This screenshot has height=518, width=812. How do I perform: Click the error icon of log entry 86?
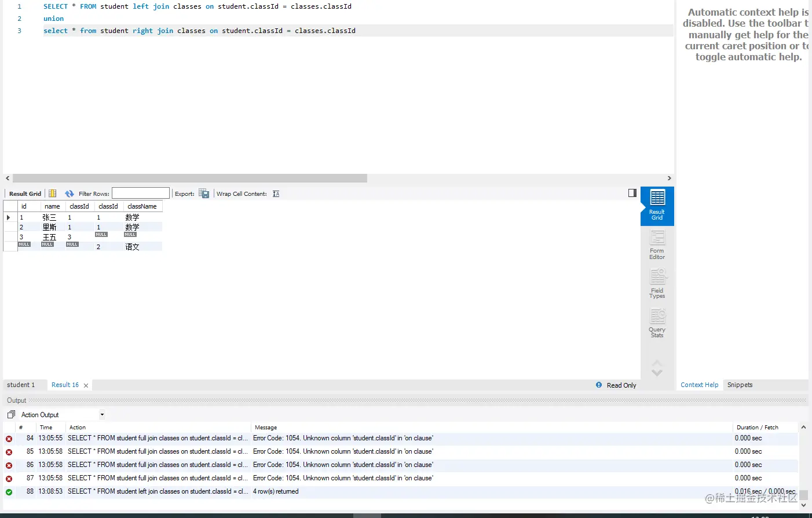pyautogui.click(x=9, y=465)
